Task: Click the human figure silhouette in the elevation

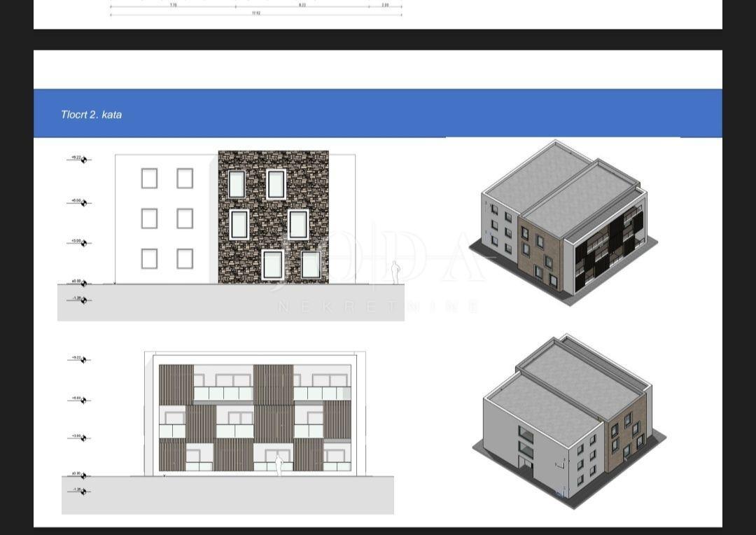Action: click(395, 270)
